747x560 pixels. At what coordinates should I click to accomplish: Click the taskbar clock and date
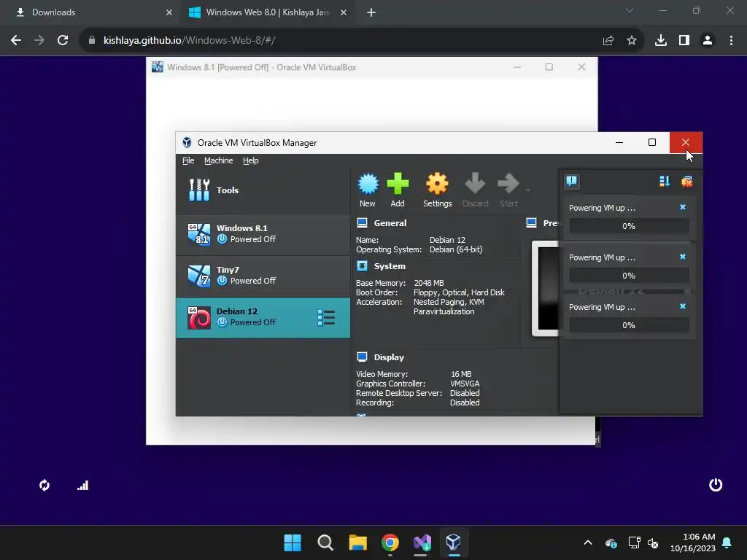coord(693,542)
